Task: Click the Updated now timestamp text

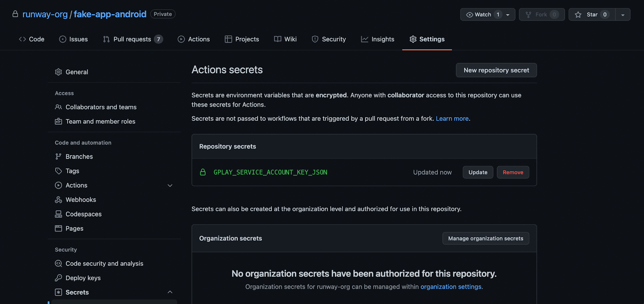Action: click(x=432, y=172)
